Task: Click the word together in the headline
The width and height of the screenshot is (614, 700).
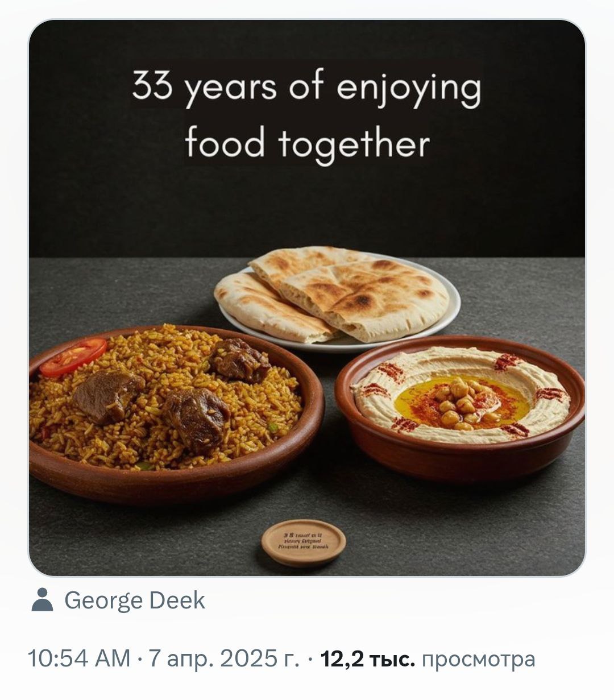Action: tap(354, 143)
